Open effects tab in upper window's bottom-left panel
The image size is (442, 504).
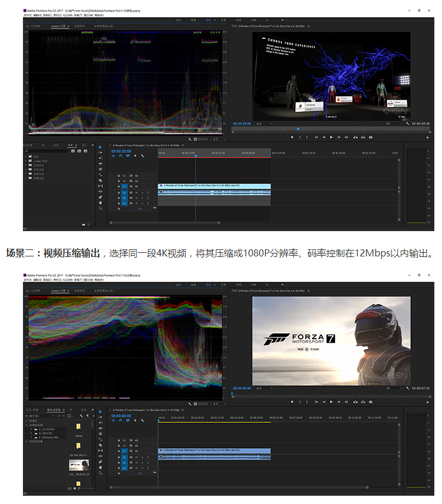71,145
